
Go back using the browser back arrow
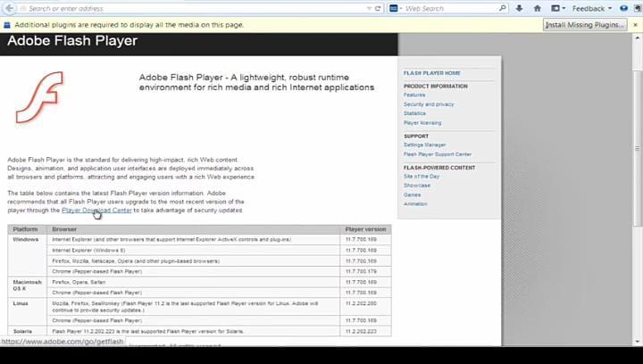9,8
